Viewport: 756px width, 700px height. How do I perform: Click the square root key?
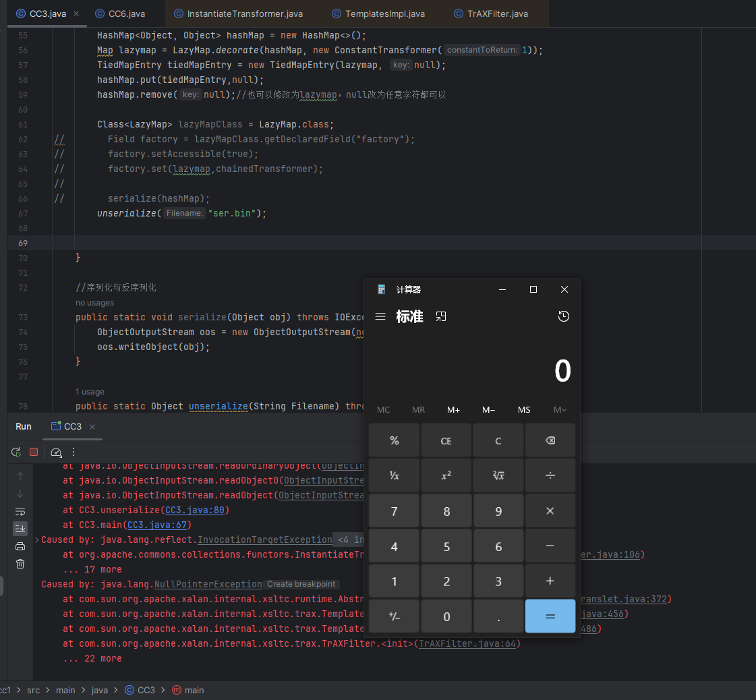[498, 476]
